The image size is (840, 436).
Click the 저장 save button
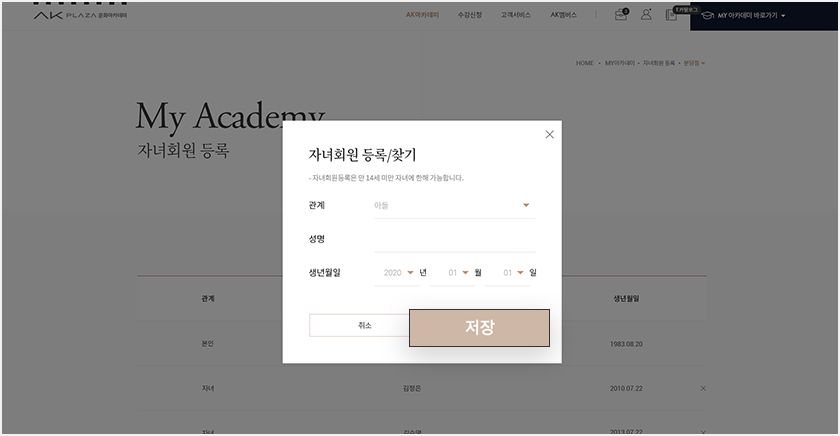pyautogui.click(x=479, y=328)
